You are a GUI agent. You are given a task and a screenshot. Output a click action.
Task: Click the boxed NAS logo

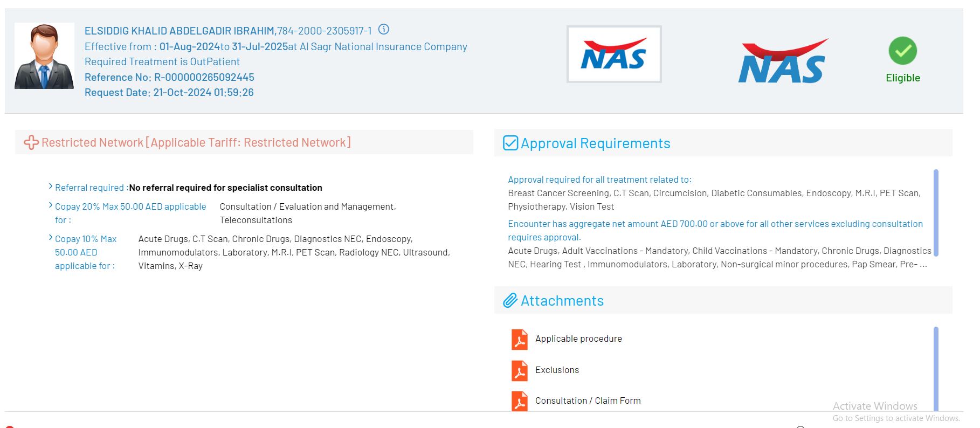coord(614,54)
